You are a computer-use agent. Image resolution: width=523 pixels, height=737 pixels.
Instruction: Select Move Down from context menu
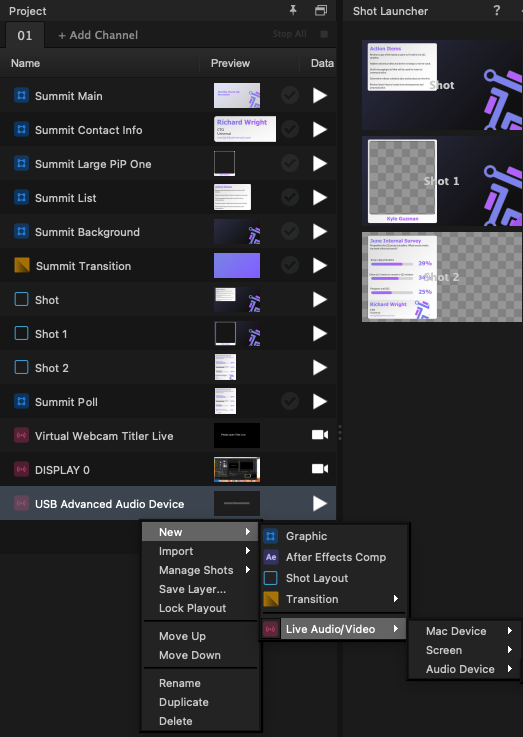[201, 655]
